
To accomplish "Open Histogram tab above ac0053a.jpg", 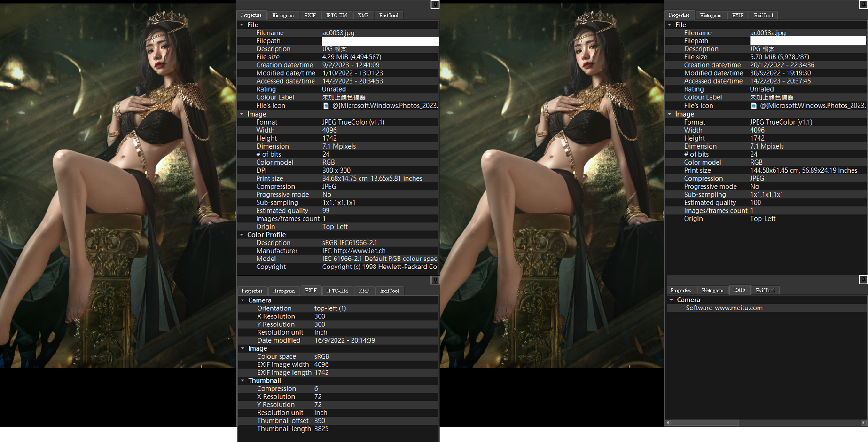I will pyautogui.click(x=711, y=16).
